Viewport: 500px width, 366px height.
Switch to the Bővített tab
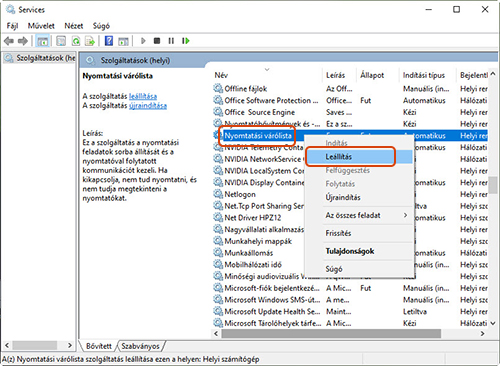99,346
